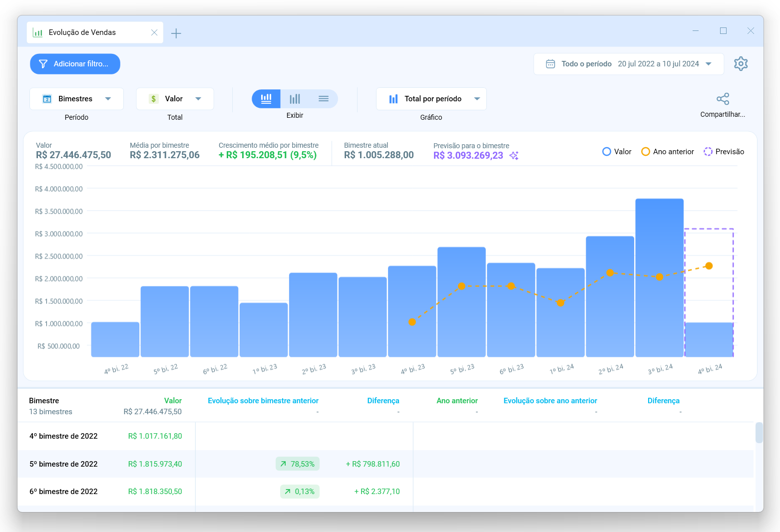This screenshot has height=532, width=780.
Task: Click orange previous-year point on 1º bi. 24
Action: [x=560, y=303]
